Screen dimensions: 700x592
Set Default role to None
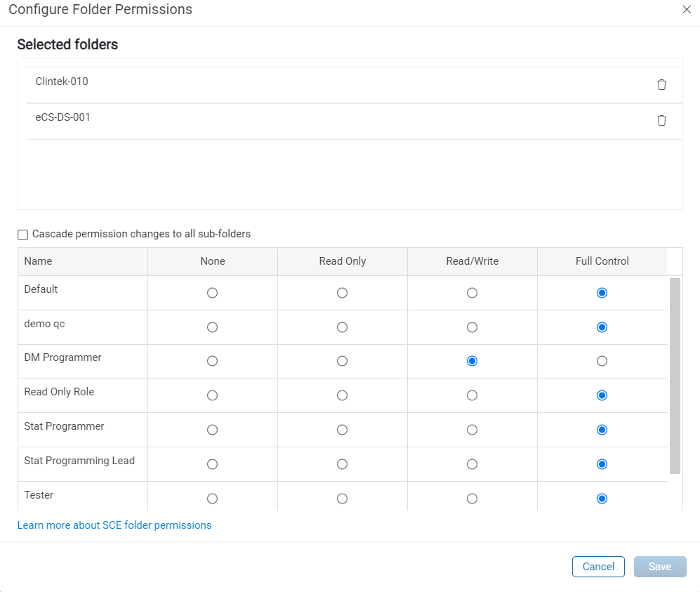tap(213, 293)
